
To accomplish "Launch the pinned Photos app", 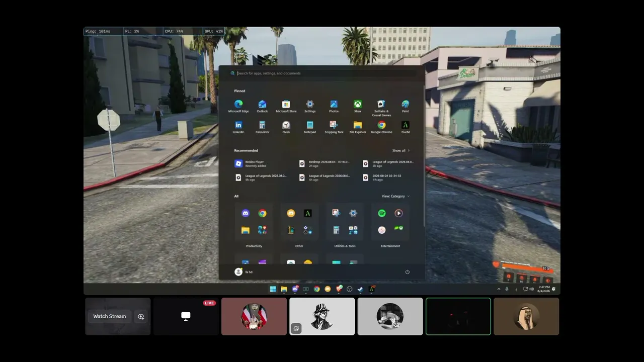I will pos(334,106).
